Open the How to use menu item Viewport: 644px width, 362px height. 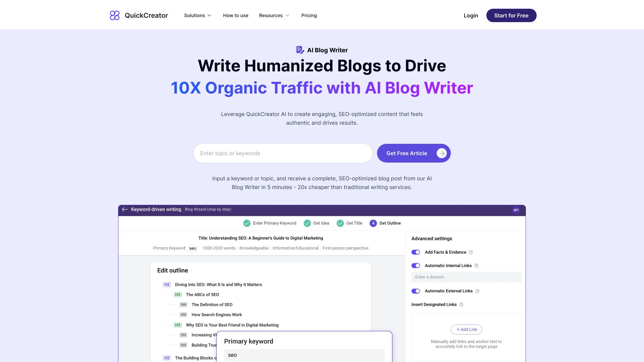[235, 15]
